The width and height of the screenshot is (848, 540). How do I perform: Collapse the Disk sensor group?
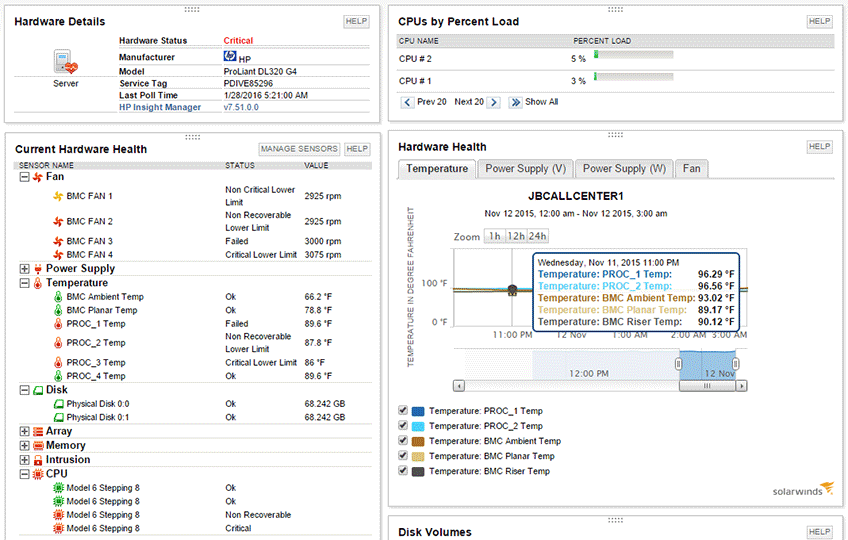pyautogui.click(x=24, y=390)
